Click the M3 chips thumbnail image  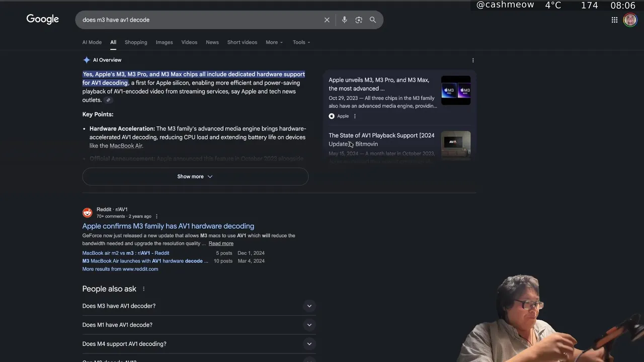pos(456,90)
